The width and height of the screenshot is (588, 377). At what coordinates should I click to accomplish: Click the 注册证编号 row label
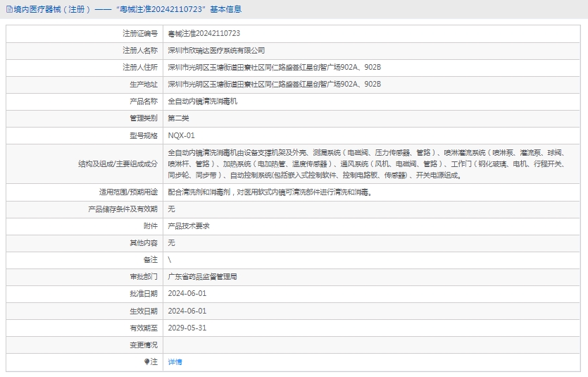139,33
